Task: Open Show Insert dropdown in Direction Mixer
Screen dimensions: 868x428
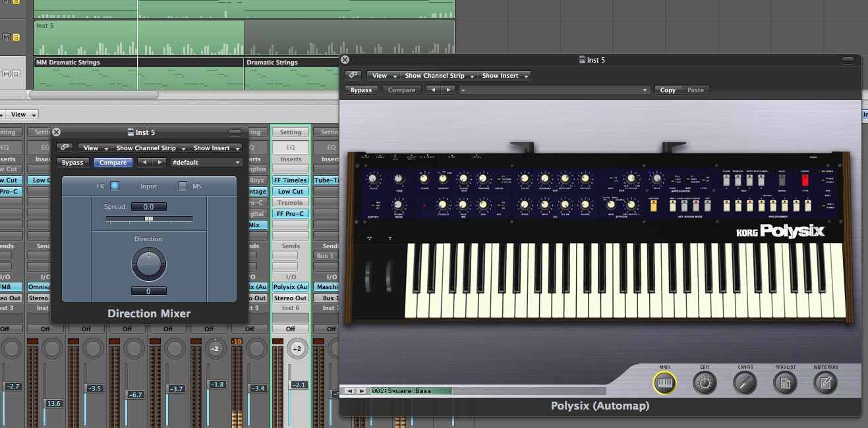Action: [216, 148]
